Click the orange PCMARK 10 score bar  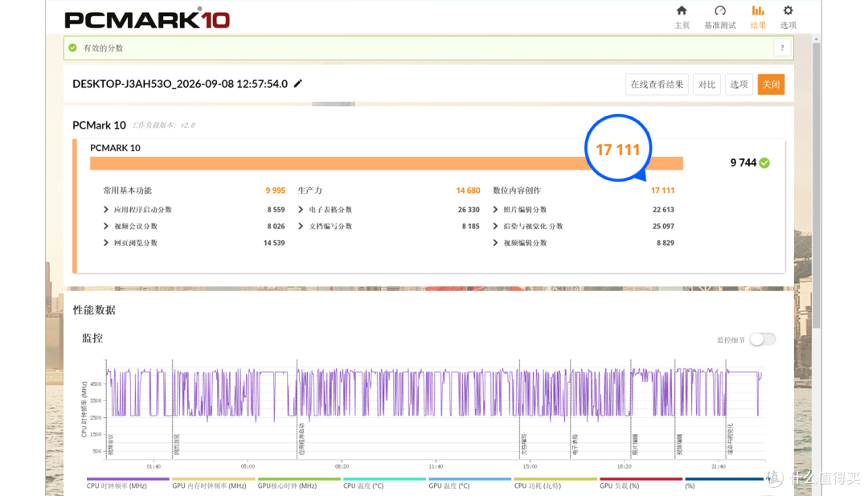click(387, 163)
